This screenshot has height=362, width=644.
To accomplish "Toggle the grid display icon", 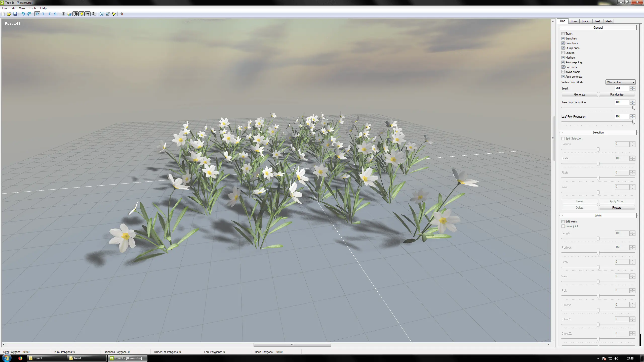I will click(x=88, y=14).
